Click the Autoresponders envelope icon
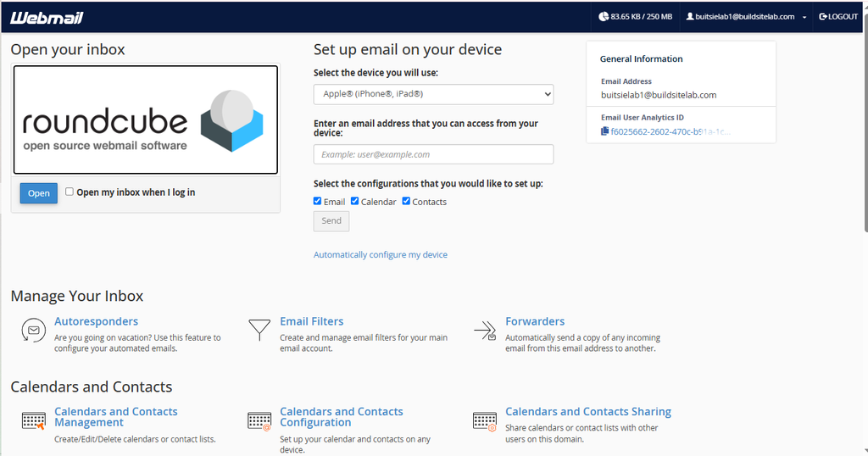This screenshot has height=456, width=868. 33,331
